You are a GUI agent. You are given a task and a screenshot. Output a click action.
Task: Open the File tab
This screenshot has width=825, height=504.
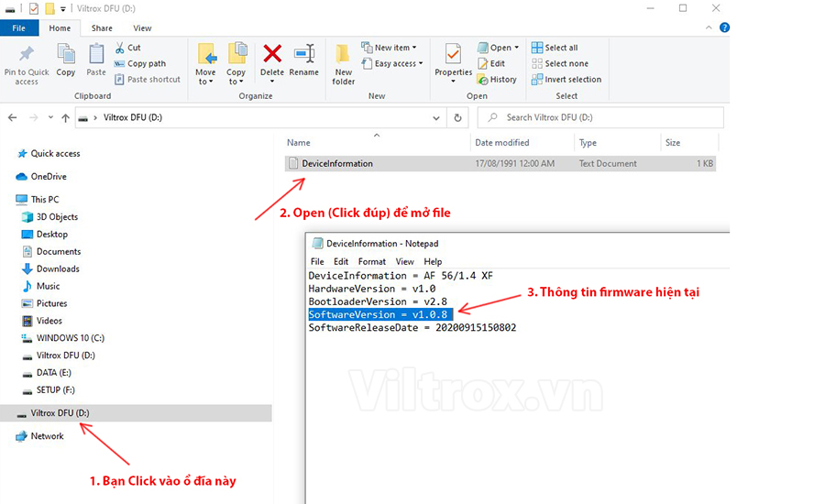tap(19, 27)
